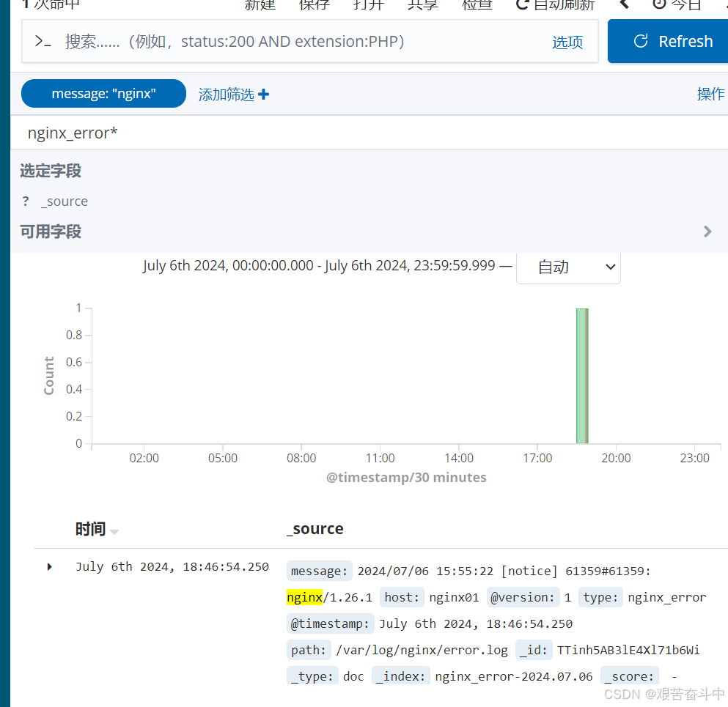The width and height of the screenshot is (728, 707).
Task: Click the host: field label
Action: tap(402, 597)
